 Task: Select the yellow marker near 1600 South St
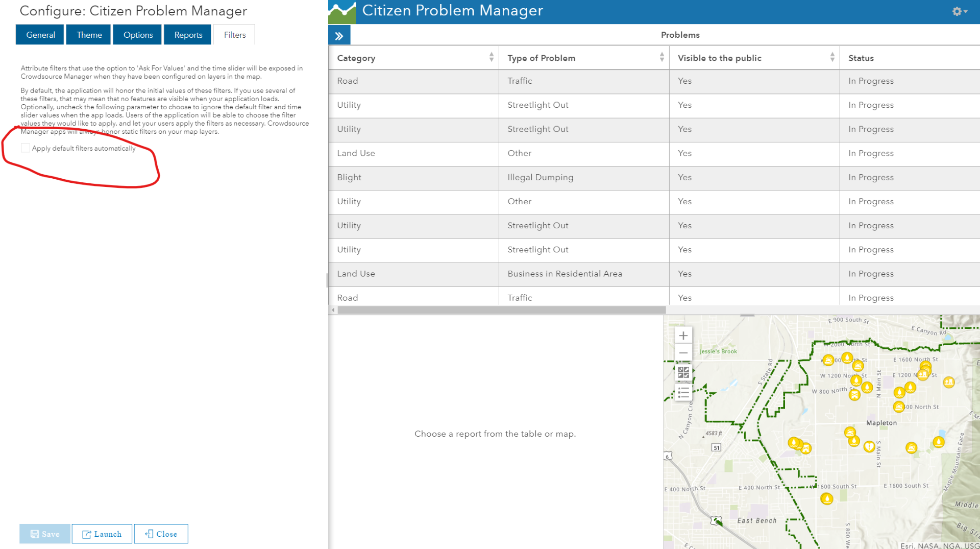coord(826,498)
